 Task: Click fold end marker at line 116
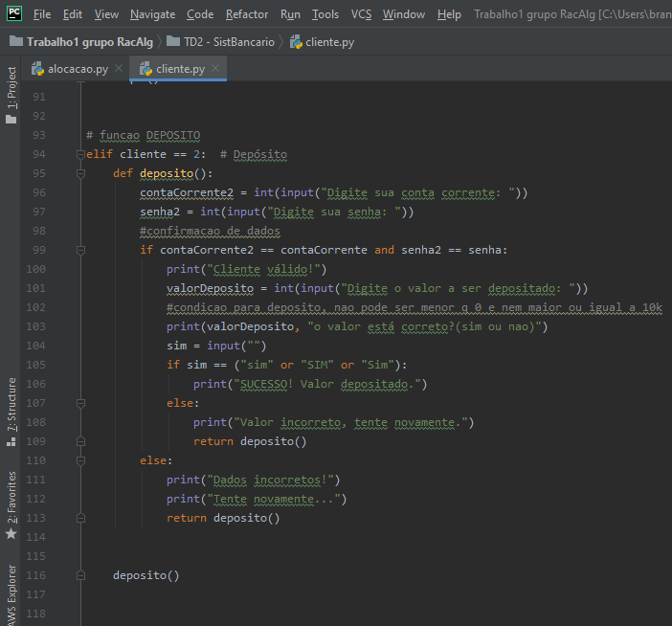pos(80,575)
